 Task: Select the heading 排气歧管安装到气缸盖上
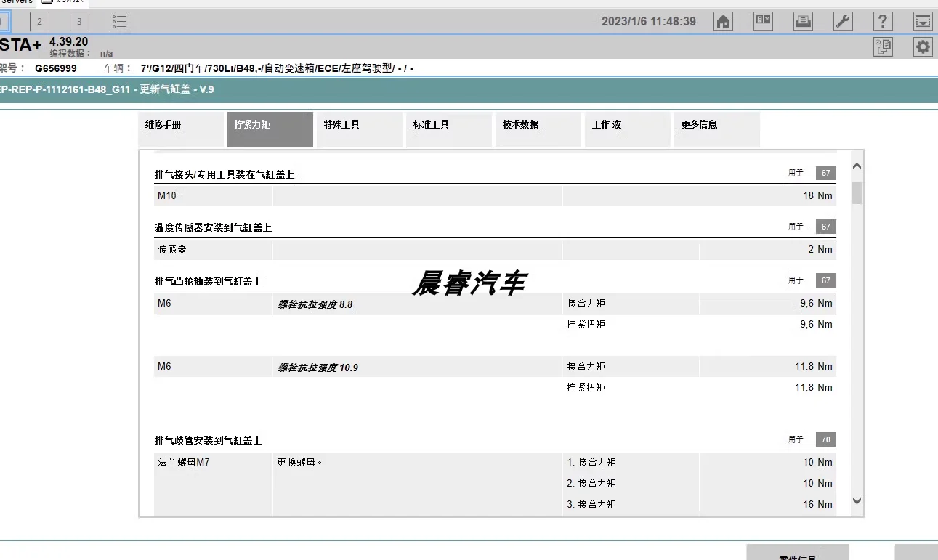(x=209, y=441)
